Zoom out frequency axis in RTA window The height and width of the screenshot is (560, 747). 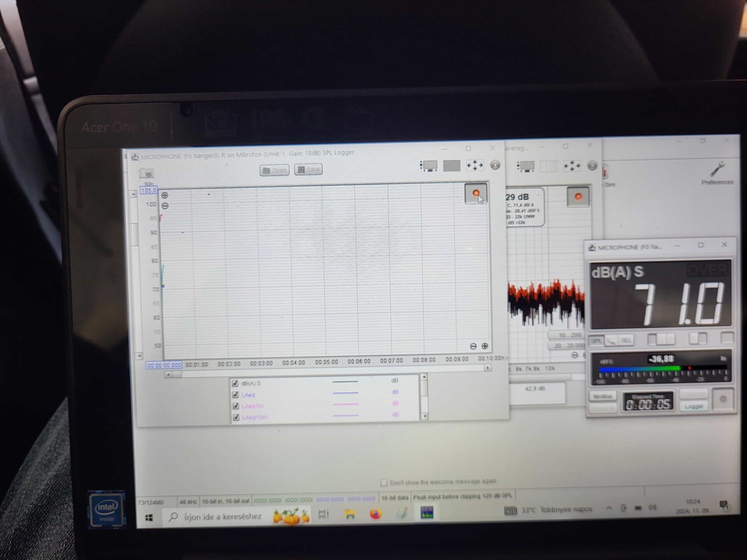point(575,355)
